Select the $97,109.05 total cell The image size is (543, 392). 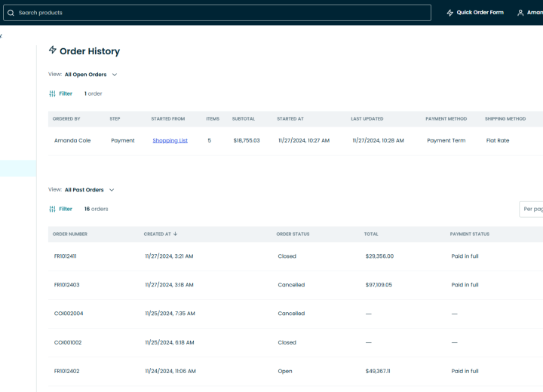379,285
